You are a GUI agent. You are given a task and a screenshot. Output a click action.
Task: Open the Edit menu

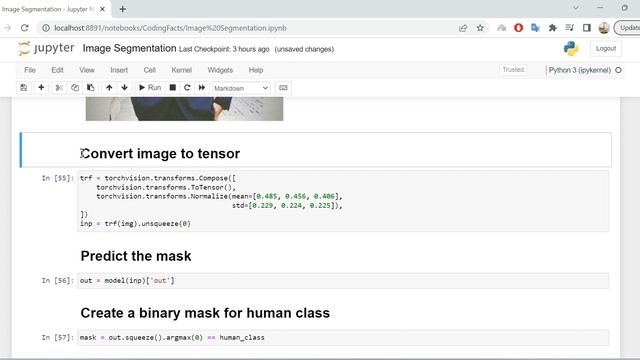57,70
